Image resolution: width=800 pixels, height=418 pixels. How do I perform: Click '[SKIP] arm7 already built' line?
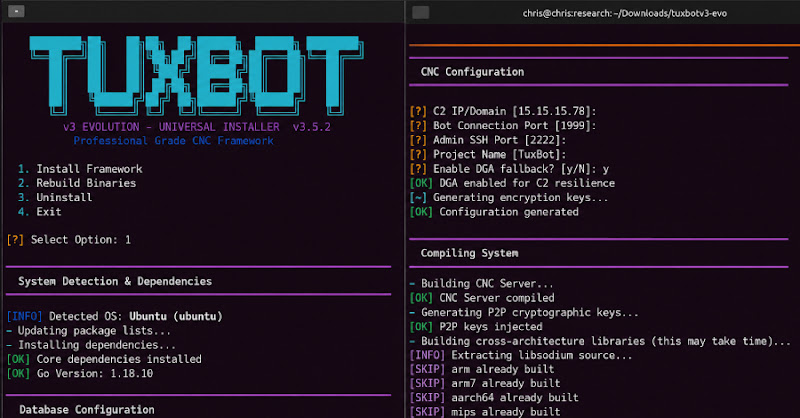click(x=485, y=383)
